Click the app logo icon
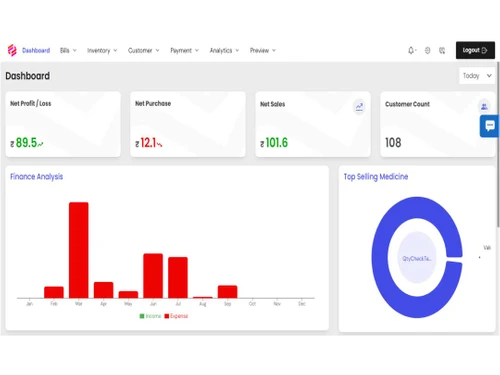The height and width of the screenshot is (375, 500). pos(12,50)
